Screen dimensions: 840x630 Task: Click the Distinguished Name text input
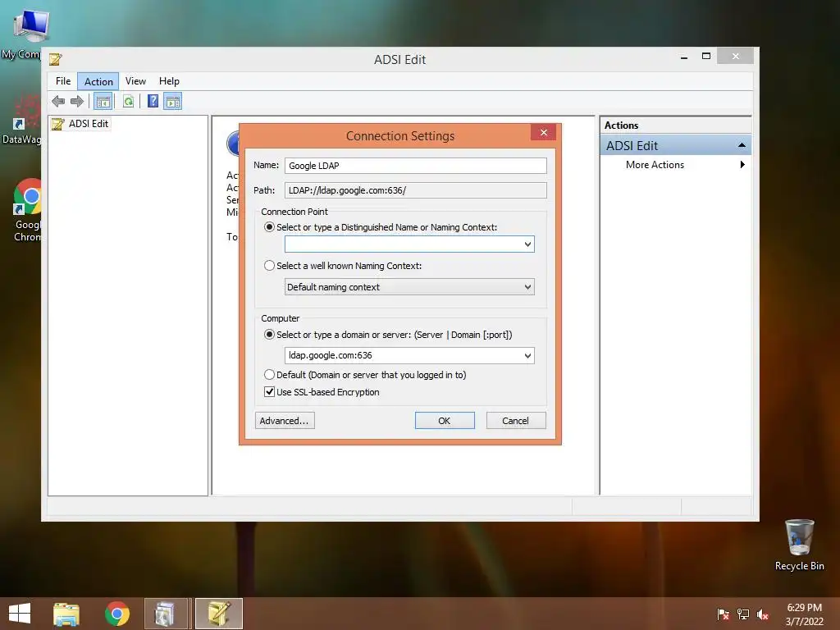pos(404,244)
